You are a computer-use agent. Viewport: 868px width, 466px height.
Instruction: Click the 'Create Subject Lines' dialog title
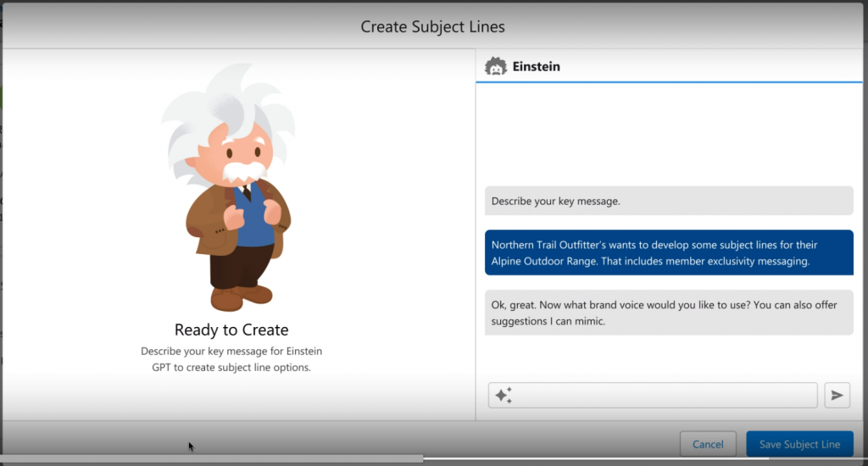point(432,26)
